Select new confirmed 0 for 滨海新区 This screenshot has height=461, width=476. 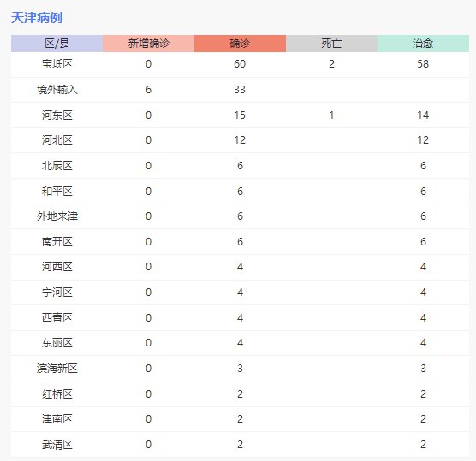coord(148,369)
